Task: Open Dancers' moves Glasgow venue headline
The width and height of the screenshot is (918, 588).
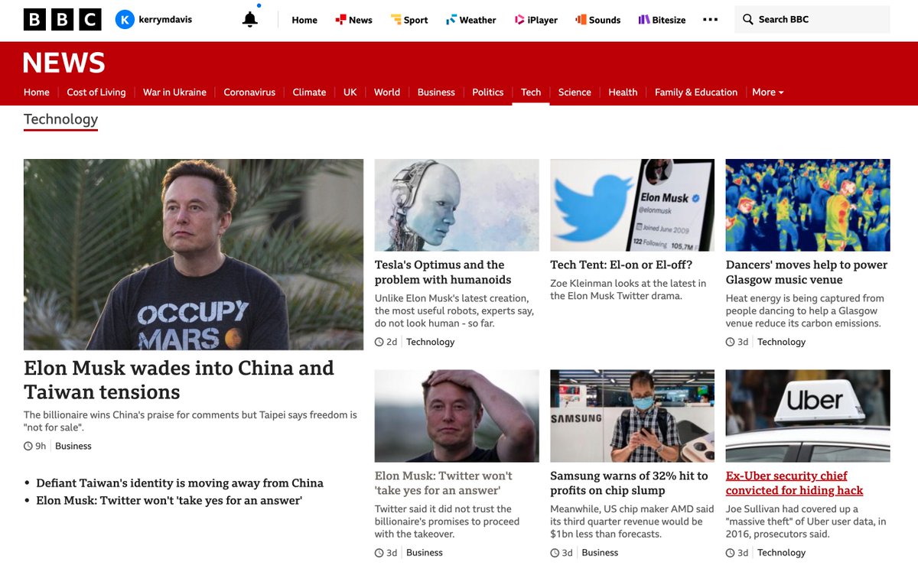Action: click(x=806, y=272)
